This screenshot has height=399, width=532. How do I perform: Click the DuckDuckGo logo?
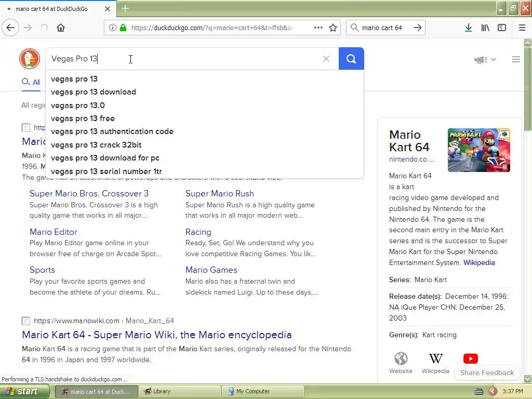(x=30, y=59)
